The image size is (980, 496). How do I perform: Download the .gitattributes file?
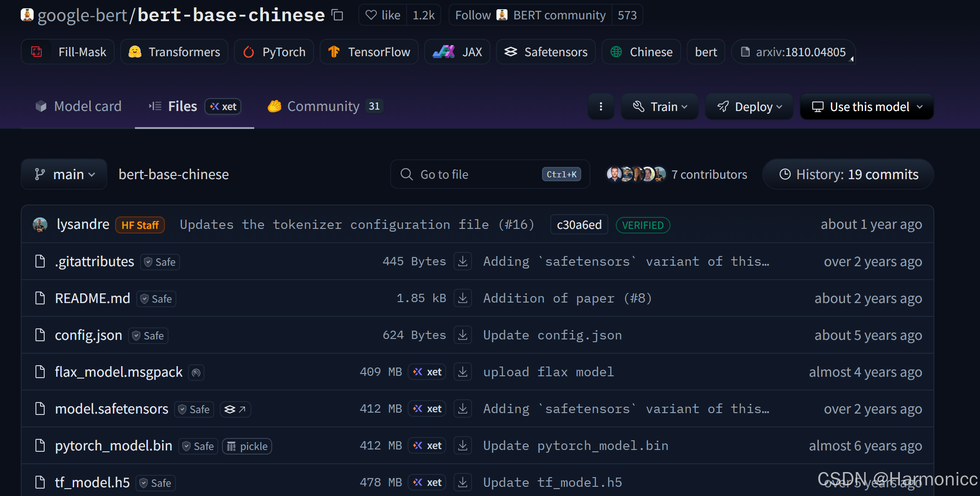point(463,261)
